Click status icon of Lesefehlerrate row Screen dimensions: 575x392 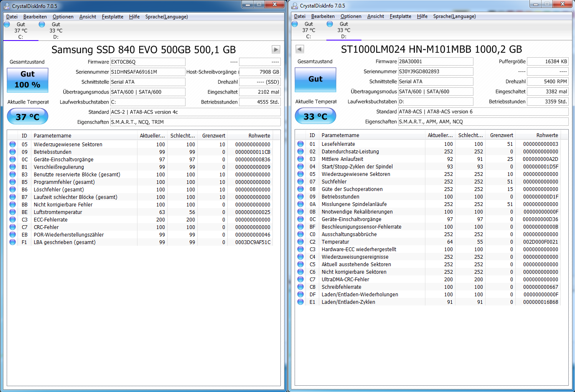point(300,144)
